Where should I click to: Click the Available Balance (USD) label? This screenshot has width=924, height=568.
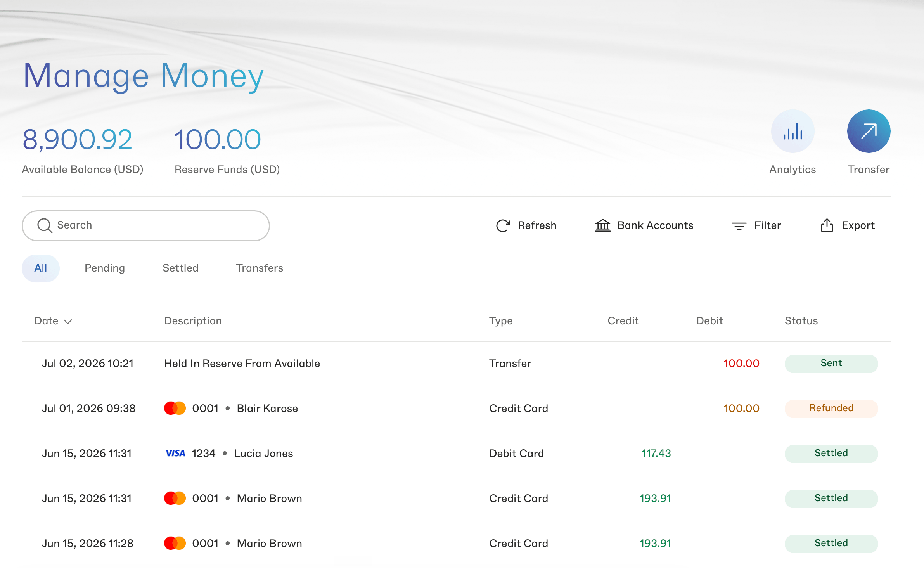(x=83, y=170)
